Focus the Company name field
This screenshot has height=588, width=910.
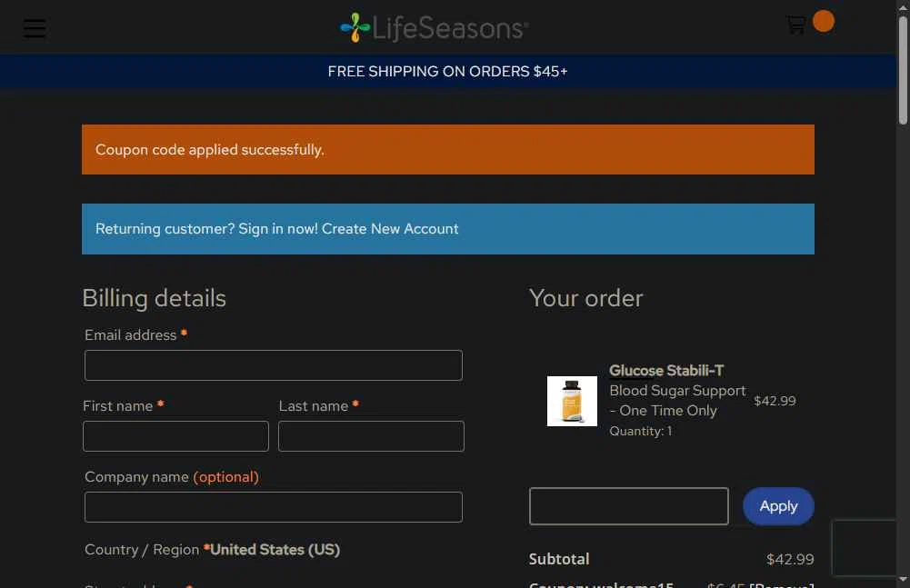274,507
